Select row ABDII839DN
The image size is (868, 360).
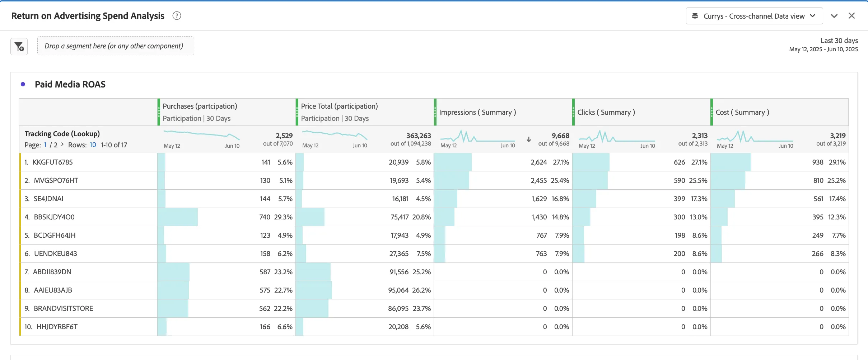coord(434,272)
